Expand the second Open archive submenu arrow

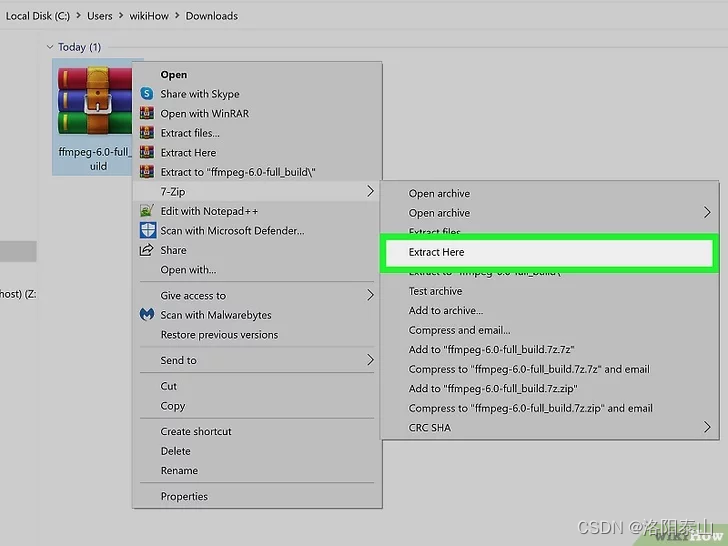(x=707, y=213)
